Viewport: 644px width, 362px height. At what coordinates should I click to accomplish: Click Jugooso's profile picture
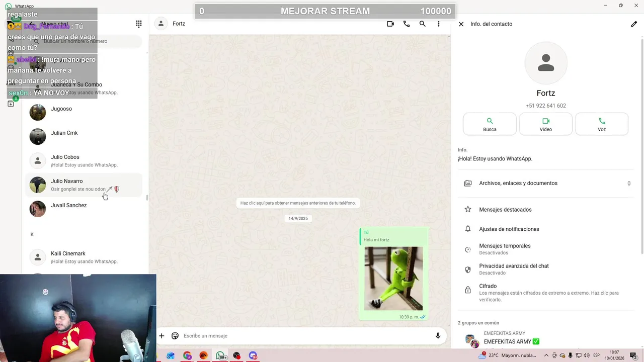pyautogui.click(x=38, y=112)
